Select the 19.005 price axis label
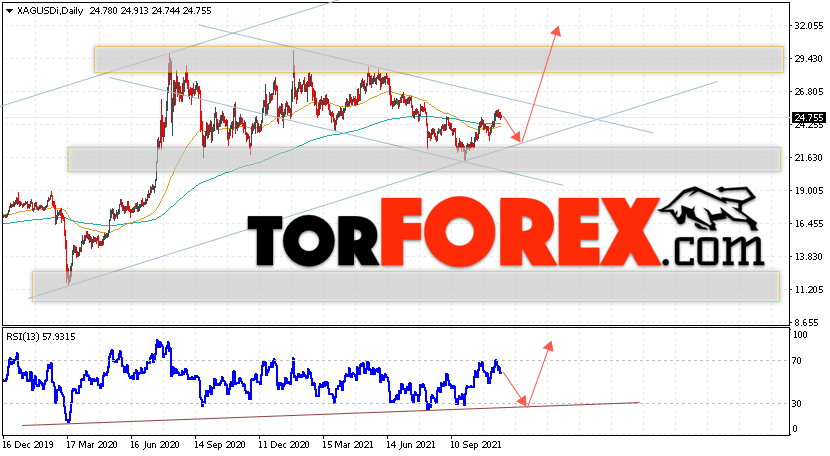The width and height of the screenshot is (830, 456). point(809,191)
